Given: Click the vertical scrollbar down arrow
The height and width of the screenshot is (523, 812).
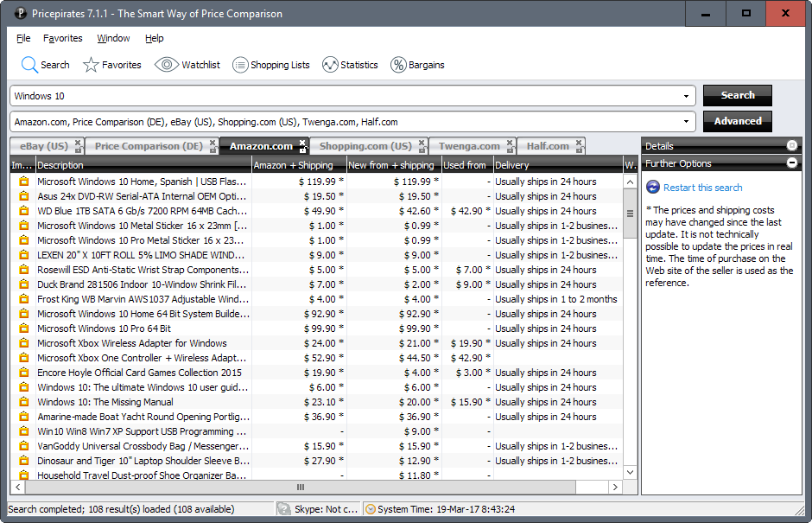Looking at the screenshot, I should point(630,472).
